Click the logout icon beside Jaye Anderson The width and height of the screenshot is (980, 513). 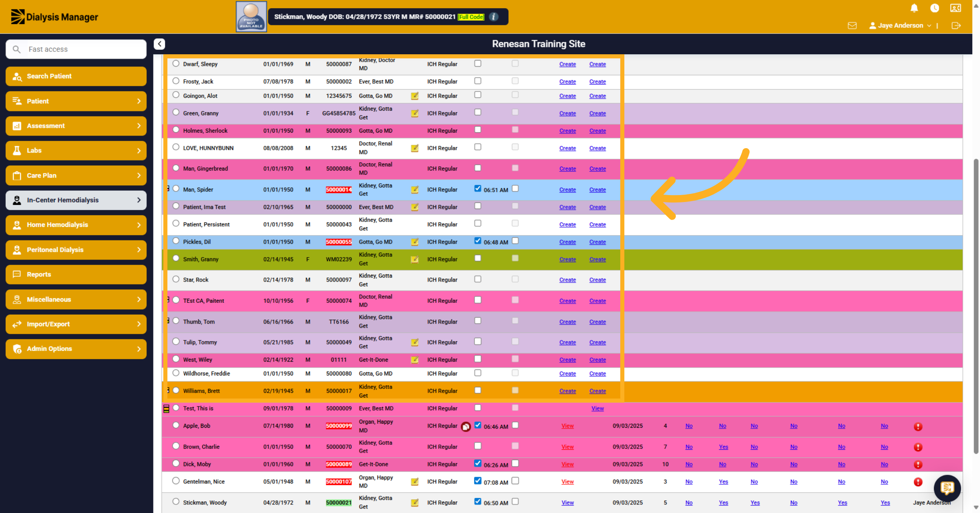point(956,26)
